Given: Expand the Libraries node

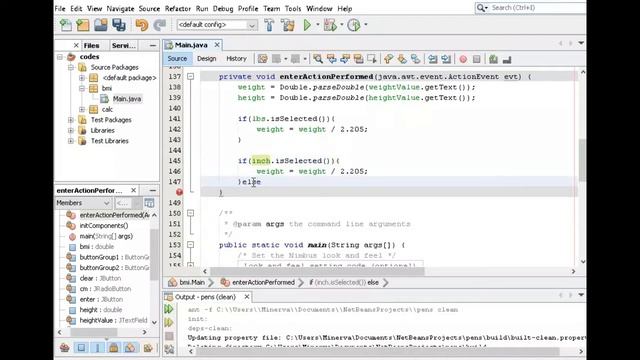Looking at the screenshot, I should (71, 131).
